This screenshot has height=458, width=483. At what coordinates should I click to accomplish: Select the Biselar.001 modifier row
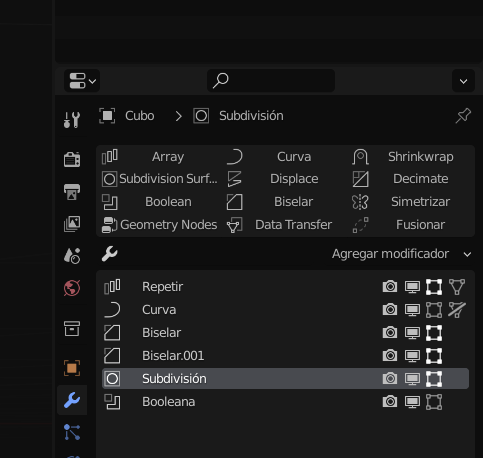pyautogui.click(x=285, y=356)
